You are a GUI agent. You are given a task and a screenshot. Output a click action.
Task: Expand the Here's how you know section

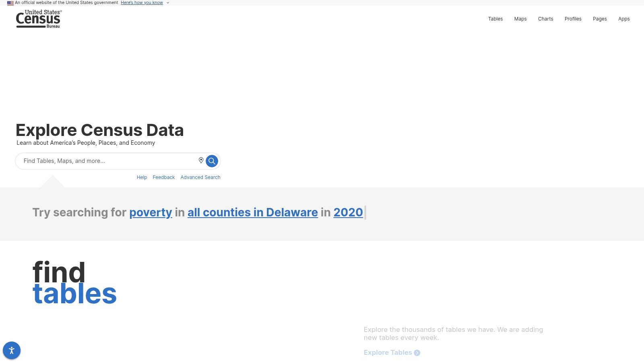pos(142,2)
